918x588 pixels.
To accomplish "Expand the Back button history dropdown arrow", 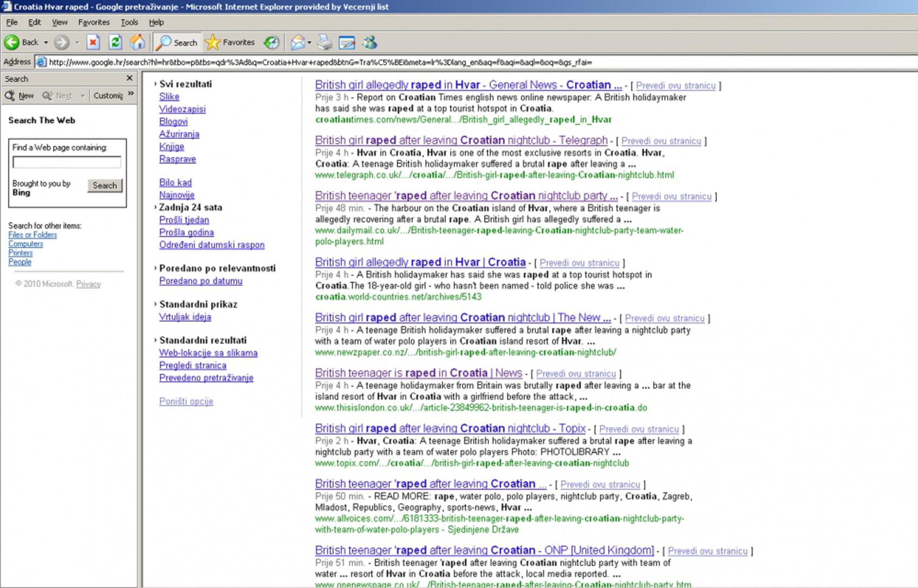I will tap(46, 42).
